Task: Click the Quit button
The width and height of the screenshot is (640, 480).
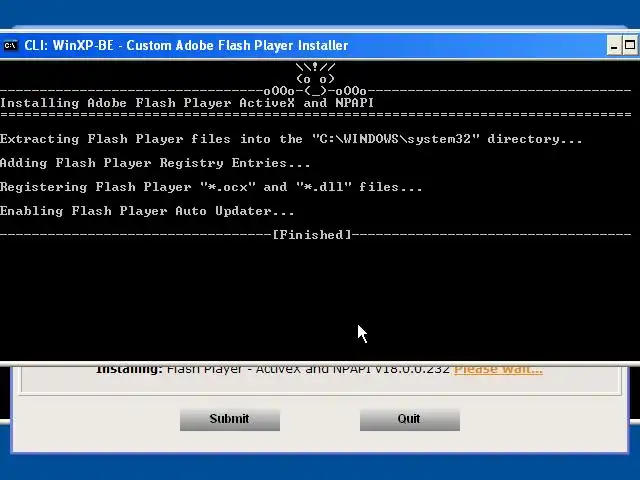Action: [x=410, y=420]
